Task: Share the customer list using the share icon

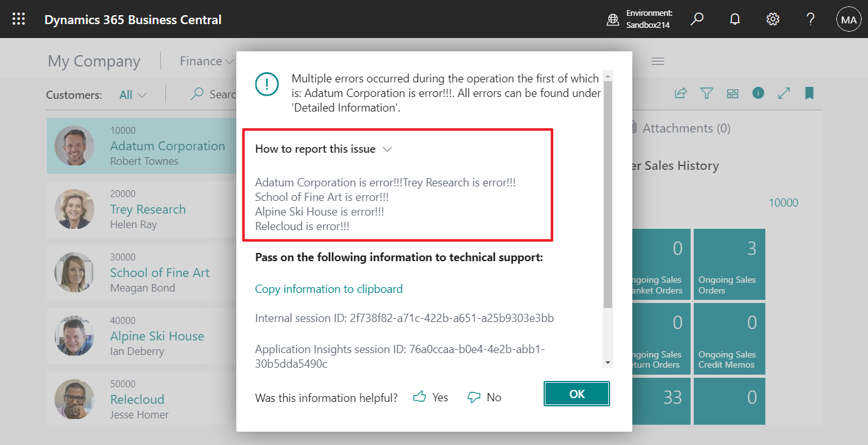Action: 680,93
